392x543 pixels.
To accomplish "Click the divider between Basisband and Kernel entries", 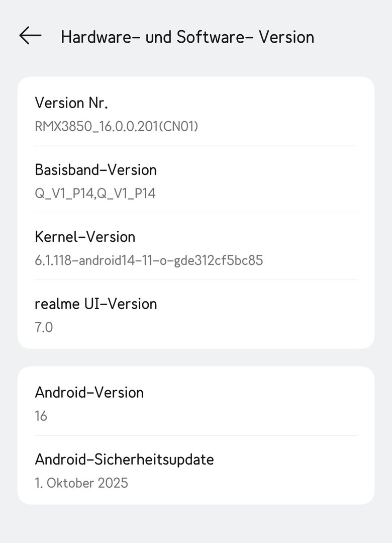I will [196, 213].
